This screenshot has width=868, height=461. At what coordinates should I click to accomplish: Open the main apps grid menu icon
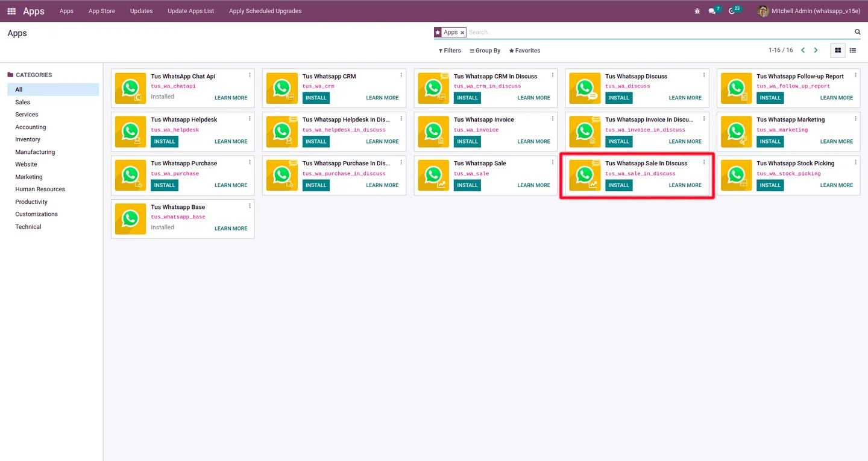pos(11,11)
